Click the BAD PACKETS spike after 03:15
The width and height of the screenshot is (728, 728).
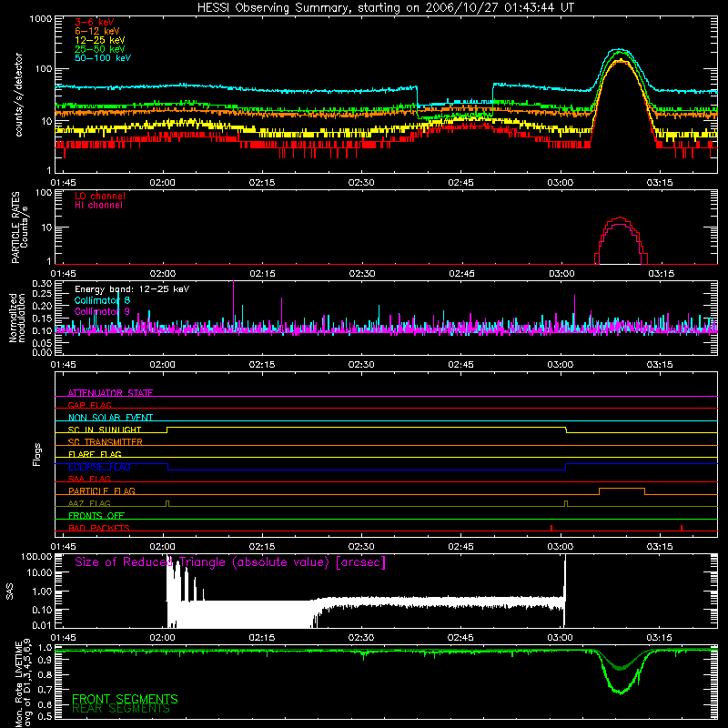[x=681, y=528]
